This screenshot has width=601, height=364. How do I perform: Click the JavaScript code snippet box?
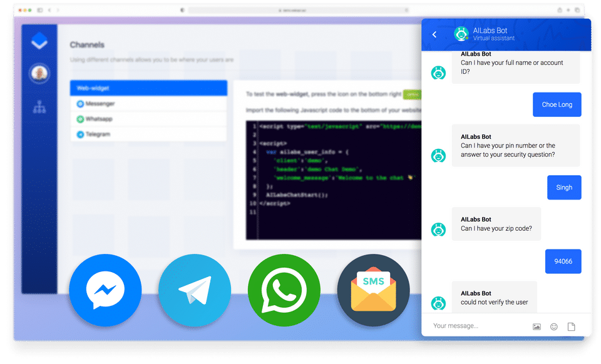(334, 180)
